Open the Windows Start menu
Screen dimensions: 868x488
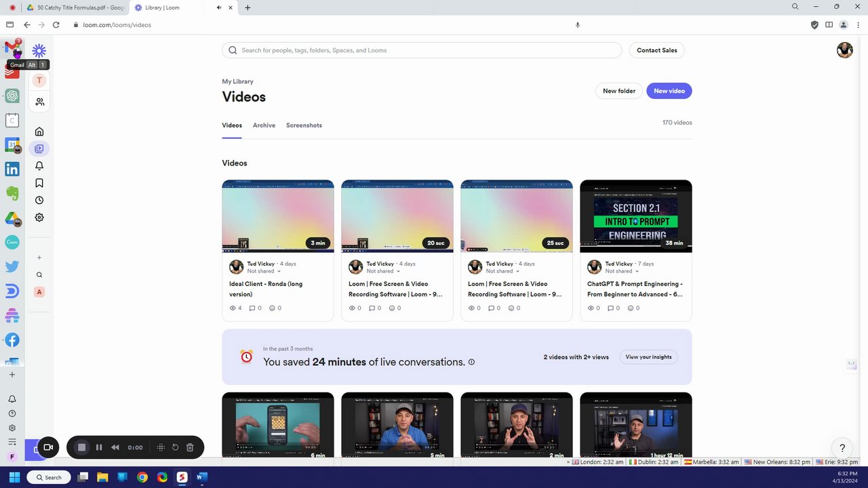point(14,477)
